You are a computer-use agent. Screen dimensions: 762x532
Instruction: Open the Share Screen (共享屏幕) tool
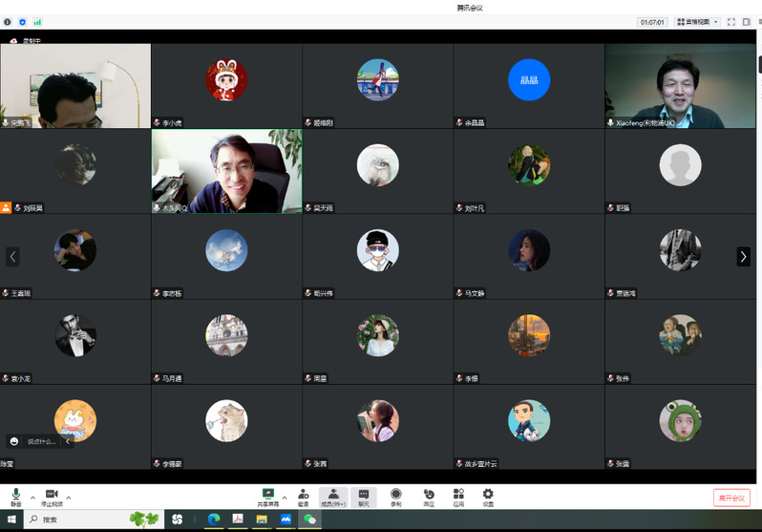coord(268,497)
